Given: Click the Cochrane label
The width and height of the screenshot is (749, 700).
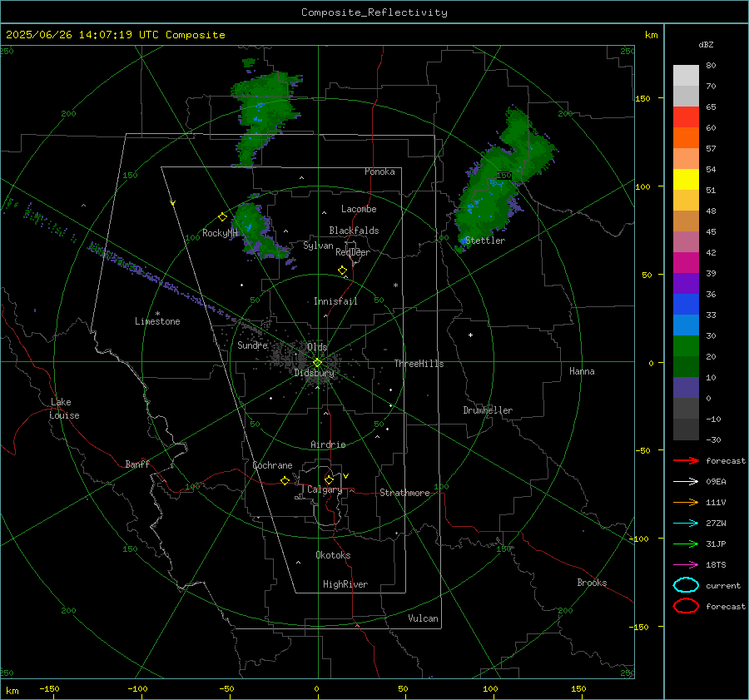Looking at the screenshot, I should coord(272,465).
